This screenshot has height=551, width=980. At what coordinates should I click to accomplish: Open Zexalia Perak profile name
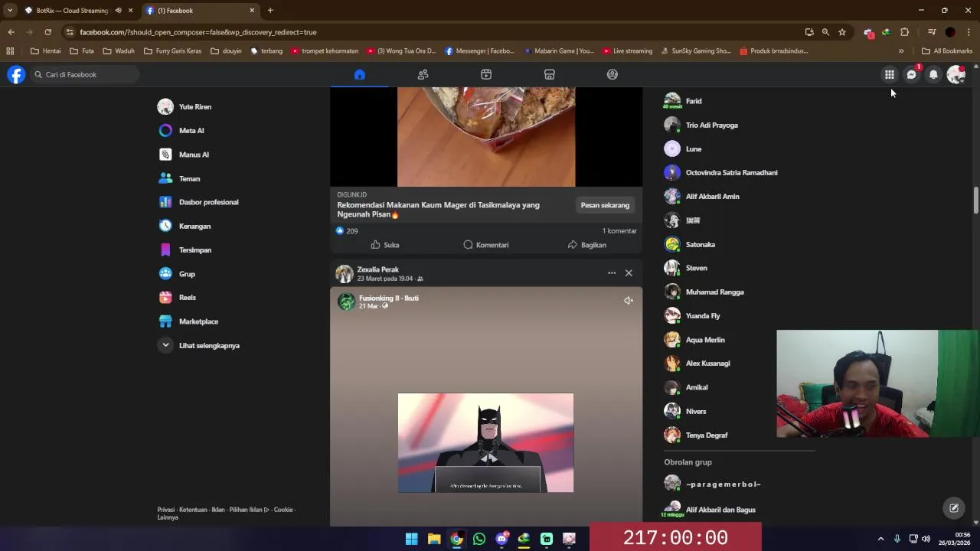[x=378, y=269]
